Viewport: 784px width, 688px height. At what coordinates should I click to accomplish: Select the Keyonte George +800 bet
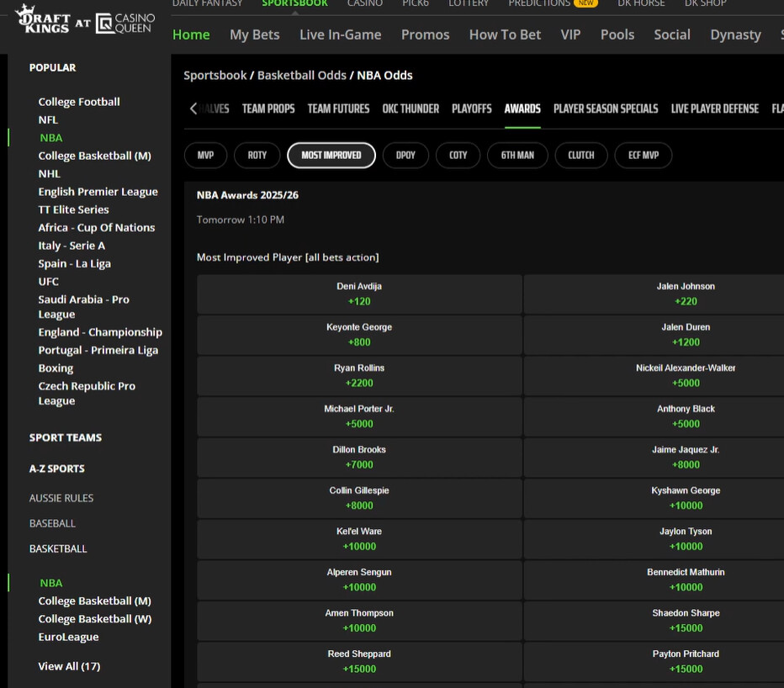359,335
